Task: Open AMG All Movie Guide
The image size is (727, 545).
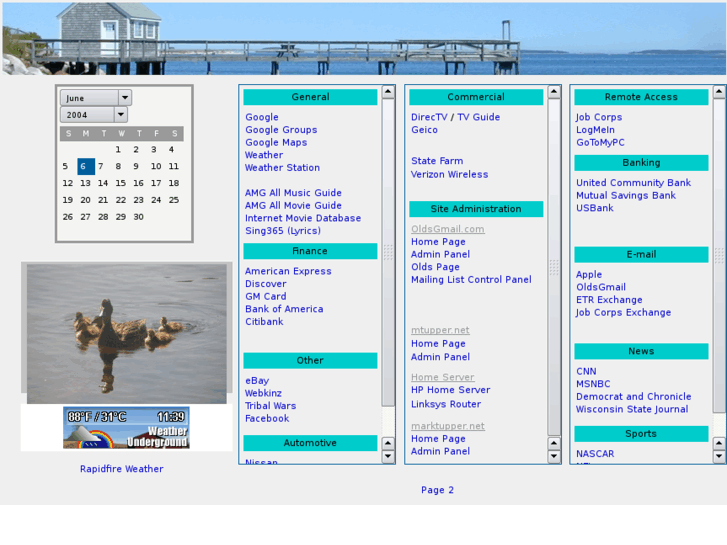Action: point(293,205)
